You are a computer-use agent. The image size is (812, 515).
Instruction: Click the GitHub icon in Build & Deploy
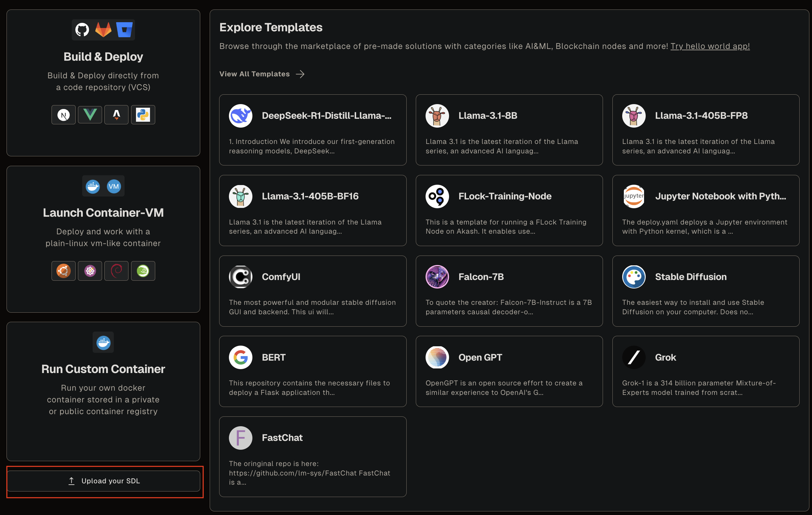[82, 30]
